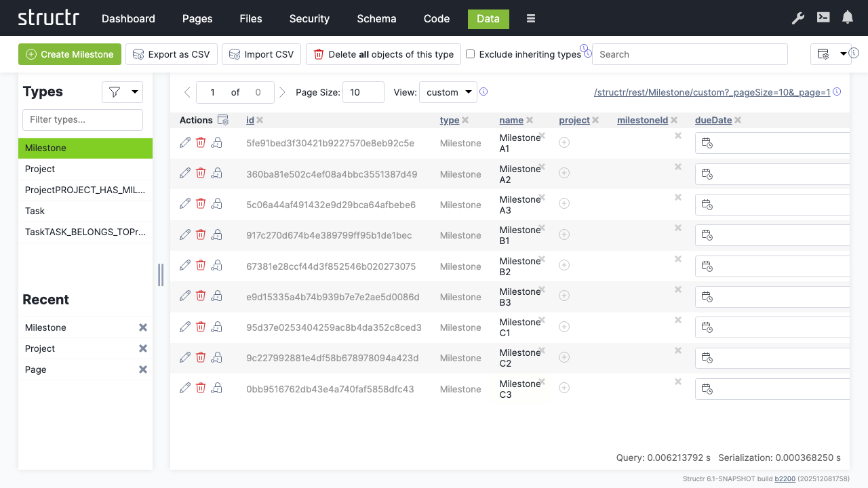The image size is (868, 488).
Task: Click column settings icon next to Actions
Action: point(223,120)
